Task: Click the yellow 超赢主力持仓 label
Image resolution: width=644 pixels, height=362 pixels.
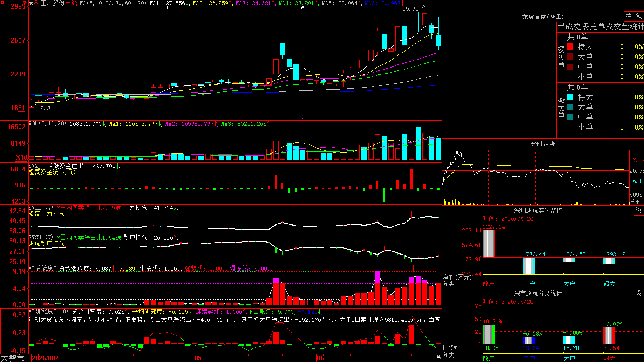Action: pos(46,214)
